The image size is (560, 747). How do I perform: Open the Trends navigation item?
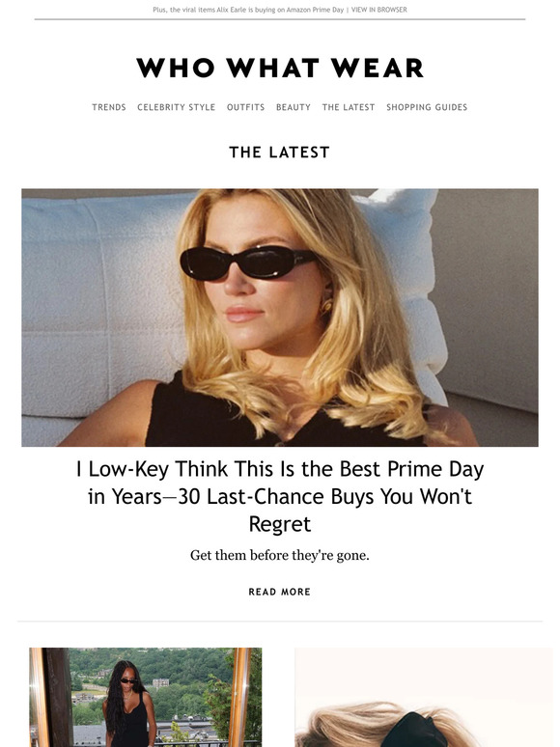[109, 107]
